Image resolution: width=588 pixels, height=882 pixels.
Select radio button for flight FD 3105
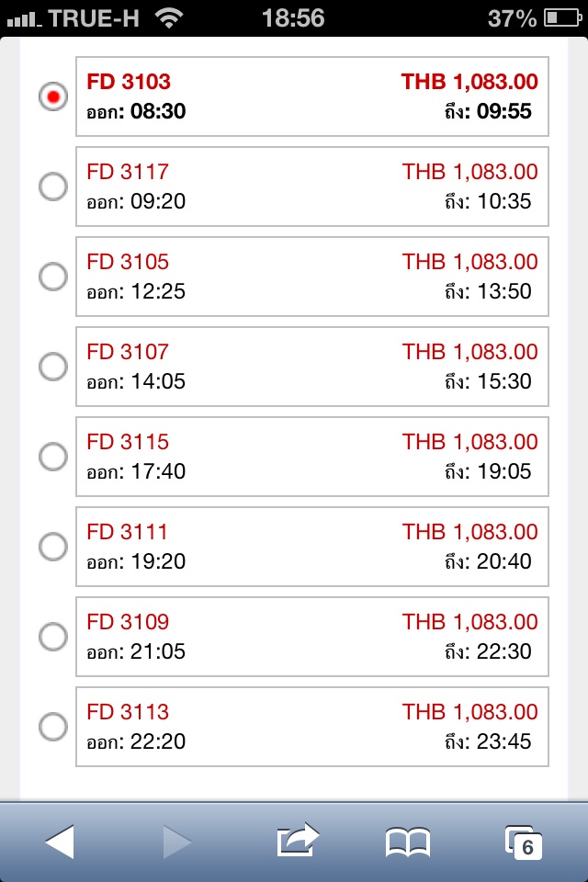[53, 277]
